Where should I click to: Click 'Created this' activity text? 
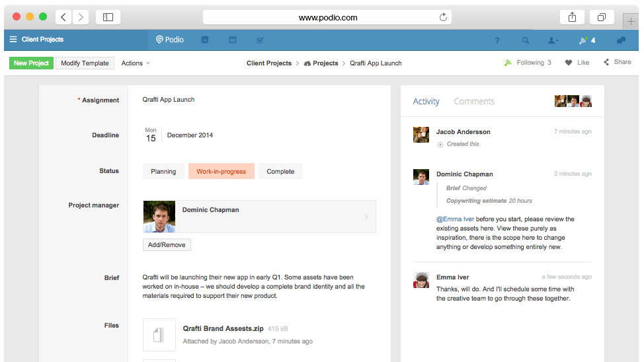tap(463, 144)
